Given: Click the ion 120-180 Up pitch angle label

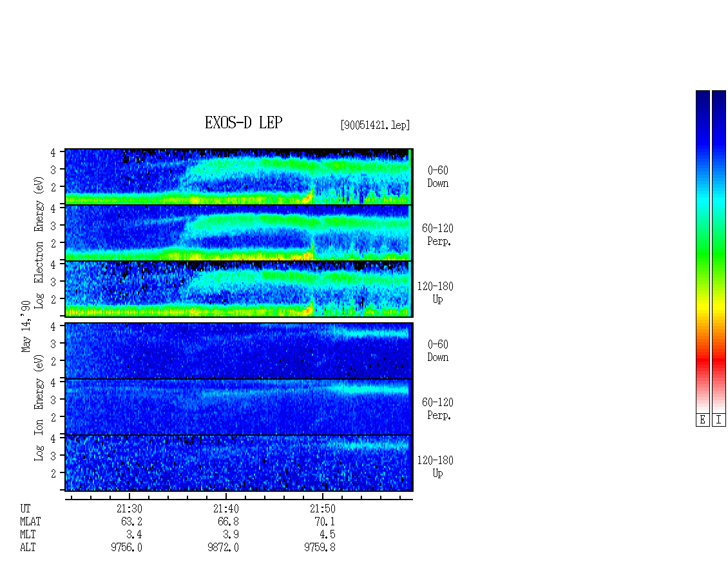Looking at the screenshot, I should (436, 467).
